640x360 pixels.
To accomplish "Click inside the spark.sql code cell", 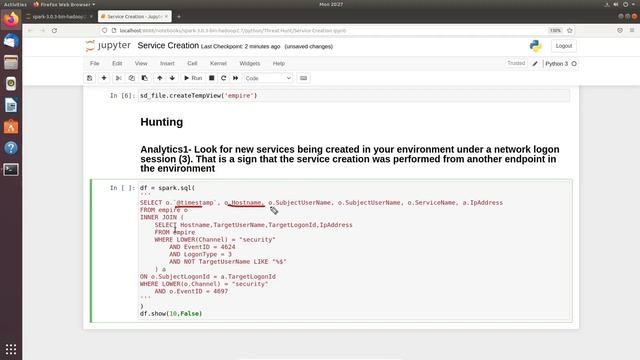I will tap(354, 251).
